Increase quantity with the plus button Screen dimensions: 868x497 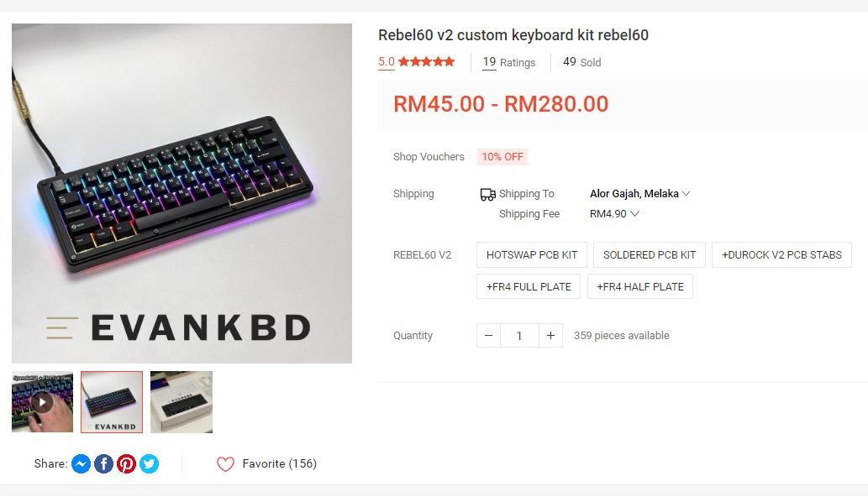click(550, 335)
